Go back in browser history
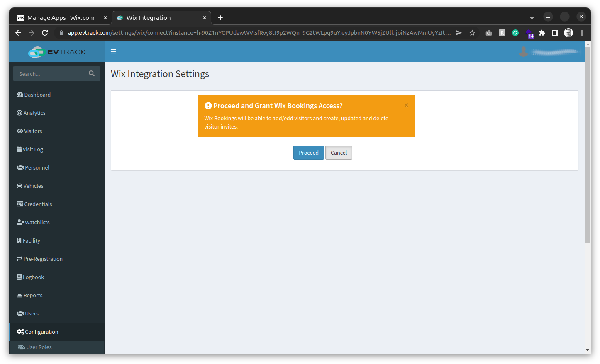 (x=18, y=33)
